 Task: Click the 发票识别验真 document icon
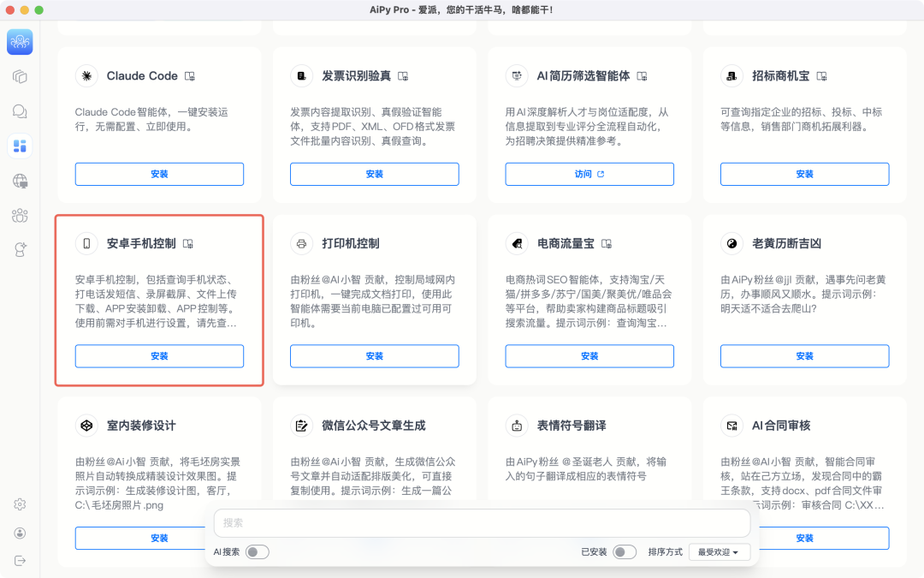click(x=301, y=76)
